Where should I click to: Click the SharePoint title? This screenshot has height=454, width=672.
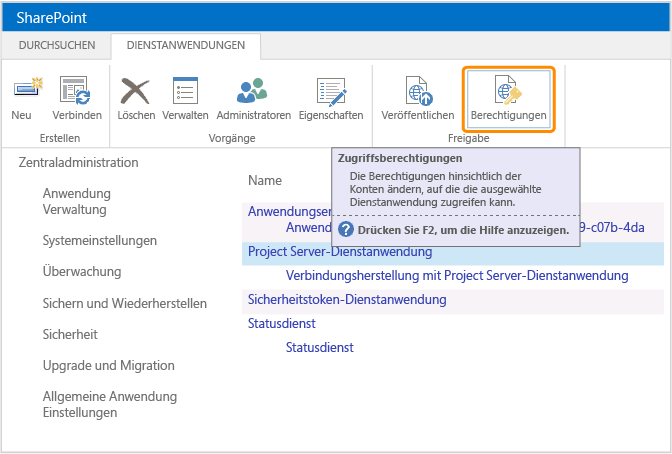[x=51, y=18]
